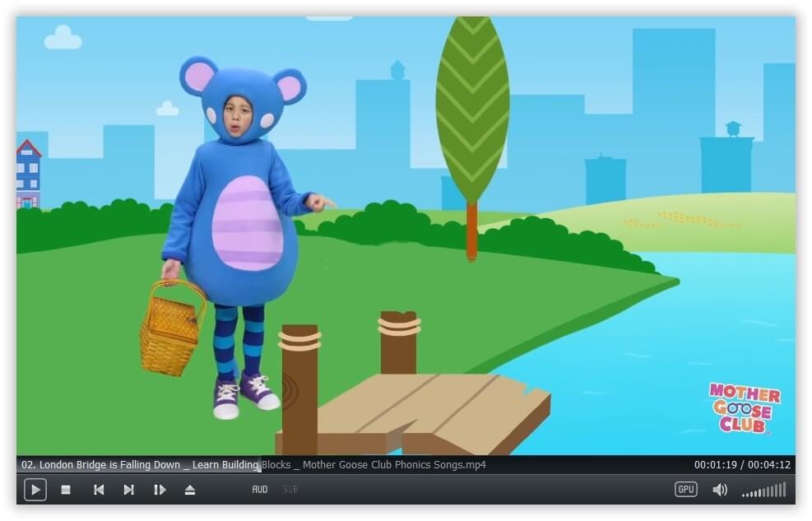This screenshot has height=521, width=812.
Task: Stop the video playback
Action: point(66,490)
